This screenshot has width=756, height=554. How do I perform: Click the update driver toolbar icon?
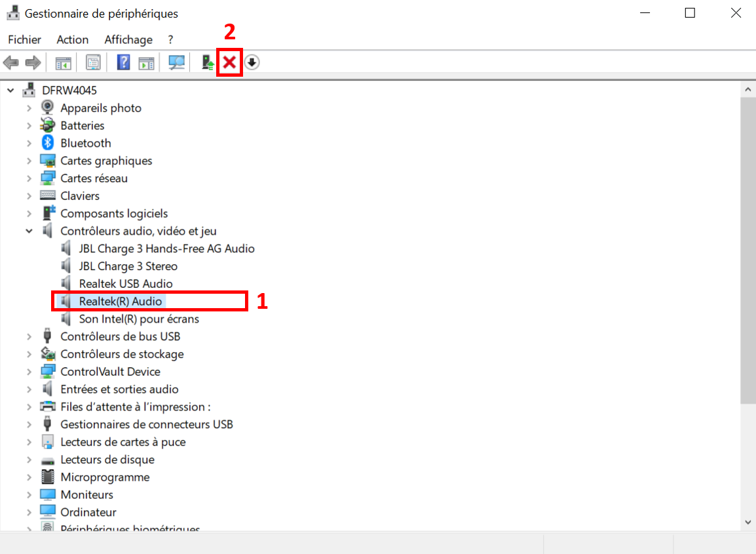(208, 62)
